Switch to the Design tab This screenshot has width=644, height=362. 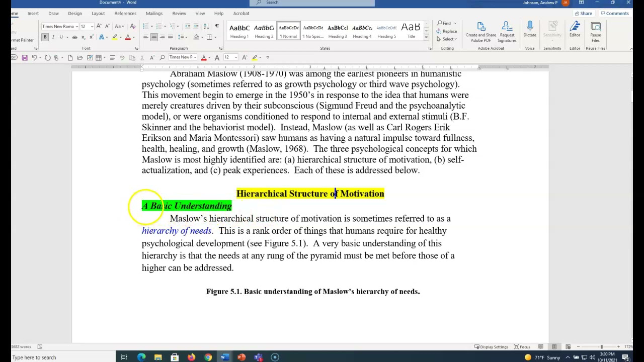75,14
